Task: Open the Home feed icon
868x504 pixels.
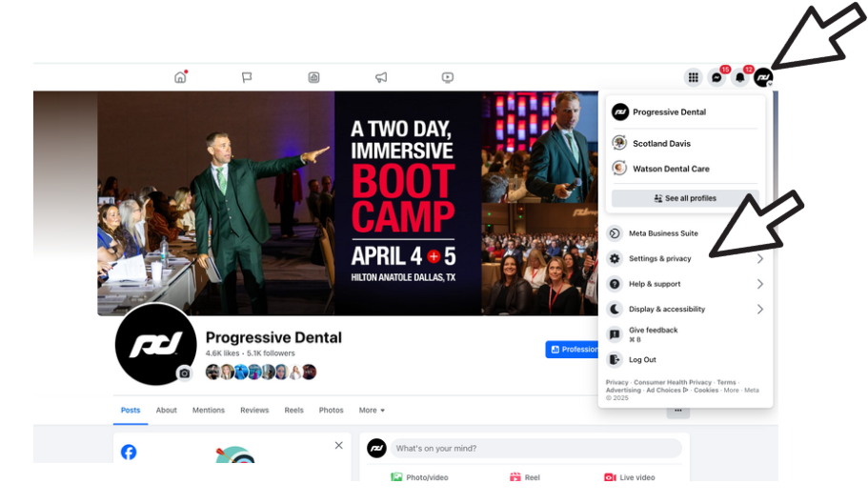Action: tap(180, 77)
